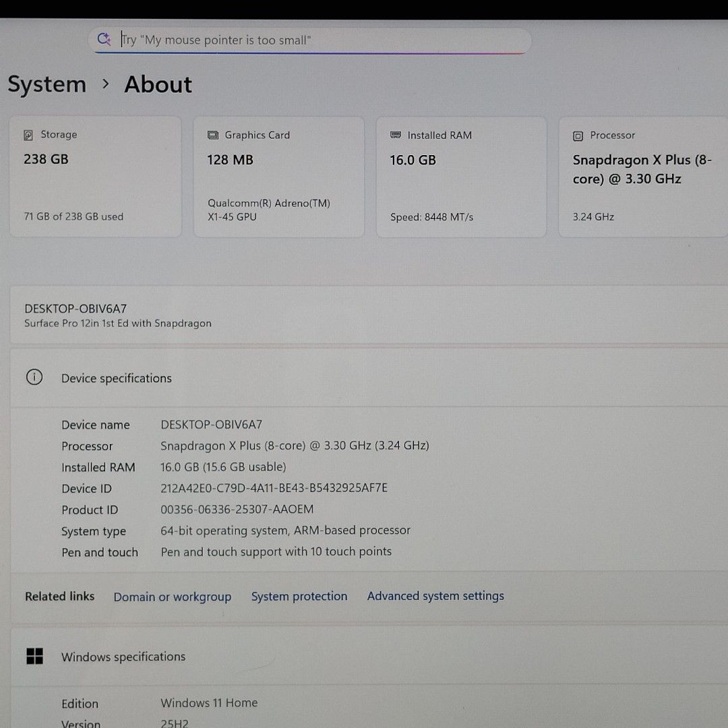
Task: Click the Processor chip icon
Action: 578,136
